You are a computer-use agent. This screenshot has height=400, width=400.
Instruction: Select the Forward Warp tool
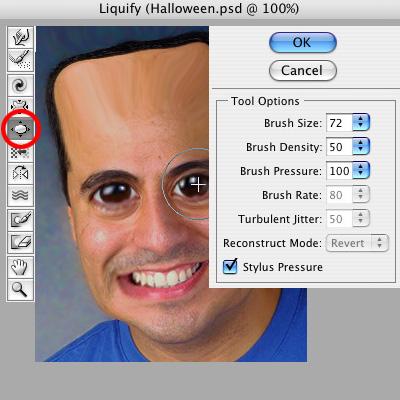(21, 37)
